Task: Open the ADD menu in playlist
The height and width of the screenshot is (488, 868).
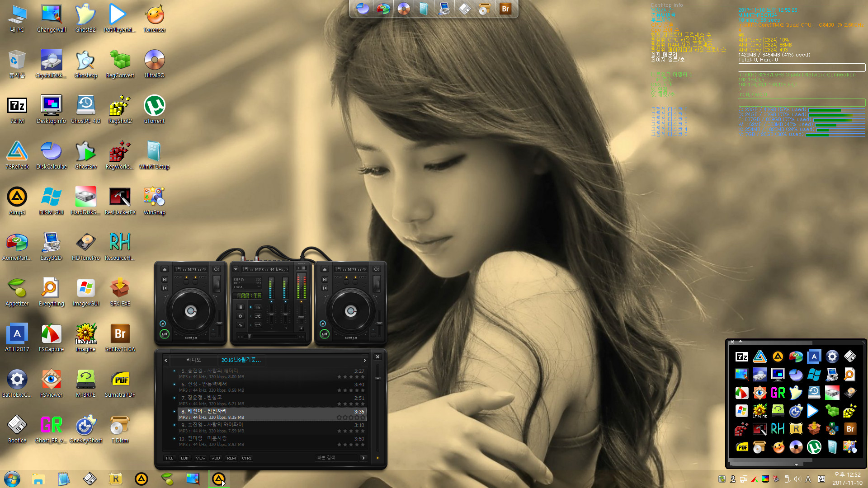Action: [216, 458]
